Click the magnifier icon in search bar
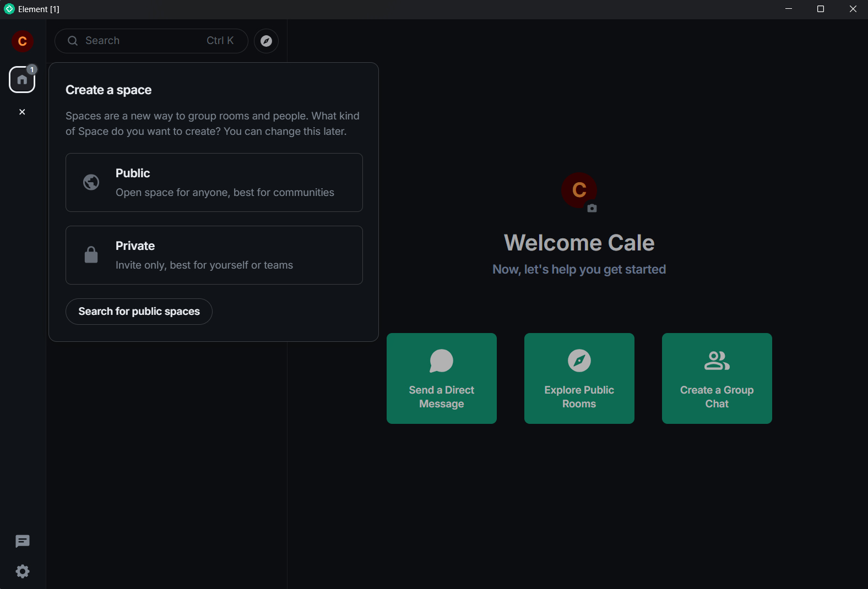 coord(73,41)
